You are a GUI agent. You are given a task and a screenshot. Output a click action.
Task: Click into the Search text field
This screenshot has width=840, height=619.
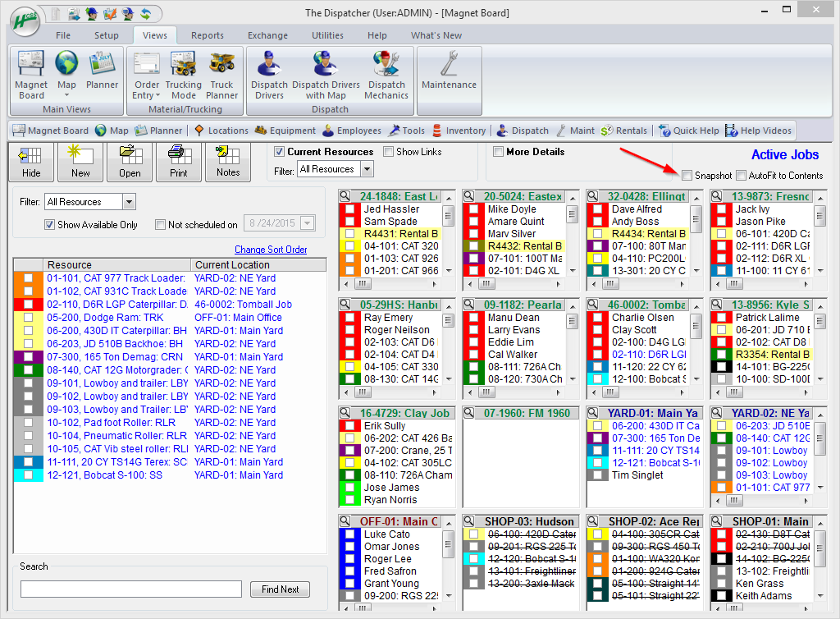pyautogui.click(x=131, y=589)
